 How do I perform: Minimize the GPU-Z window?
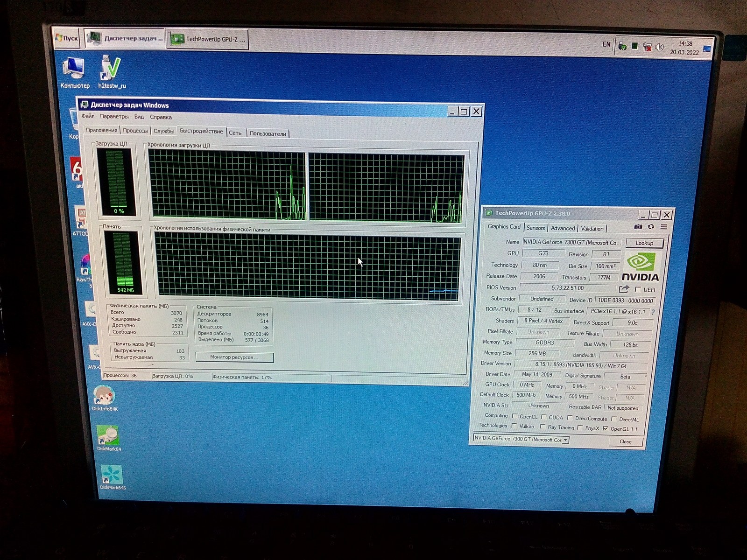tap(643, 215)
